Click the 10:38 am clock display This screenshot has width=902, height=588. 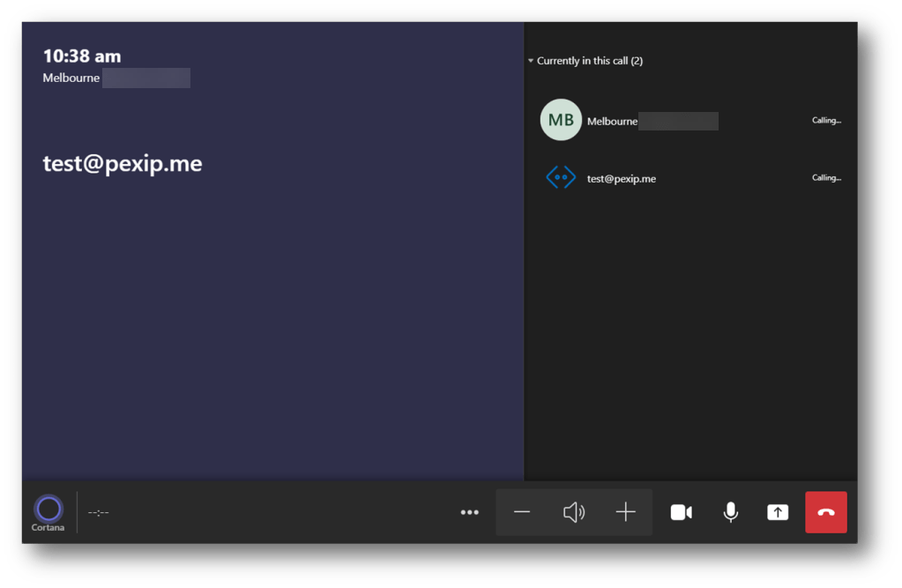point(82,56)
